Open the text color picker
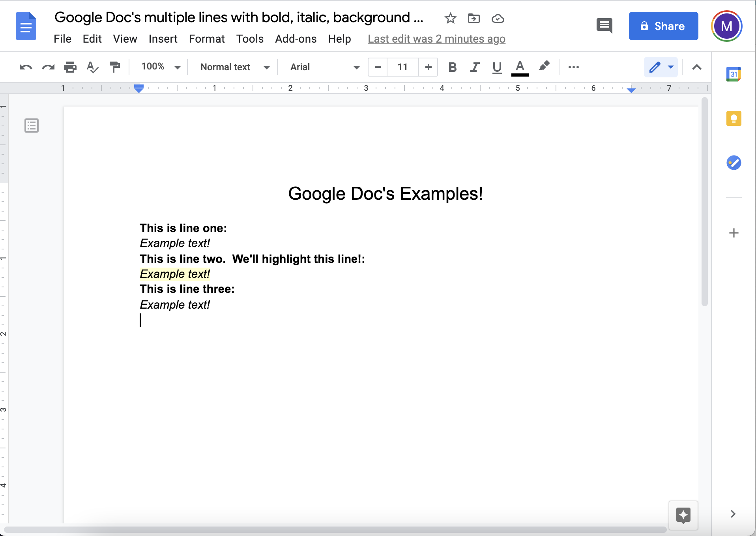The height and width of the screenshot is (536, 756). point(520,67)
